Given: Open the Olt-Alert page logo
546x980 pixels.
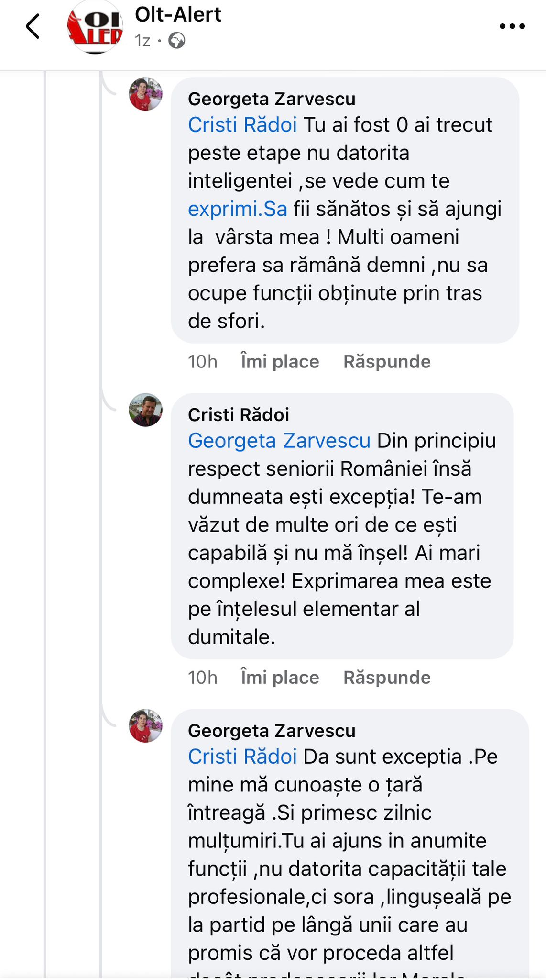Looking at the screenshot, I should point(95,27).
